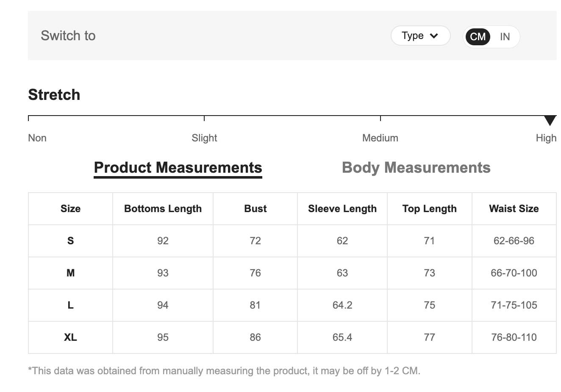The width and height of the screenshot is (561, 392).
Task: Click the Top Length column header
Action: coord(429,209)
